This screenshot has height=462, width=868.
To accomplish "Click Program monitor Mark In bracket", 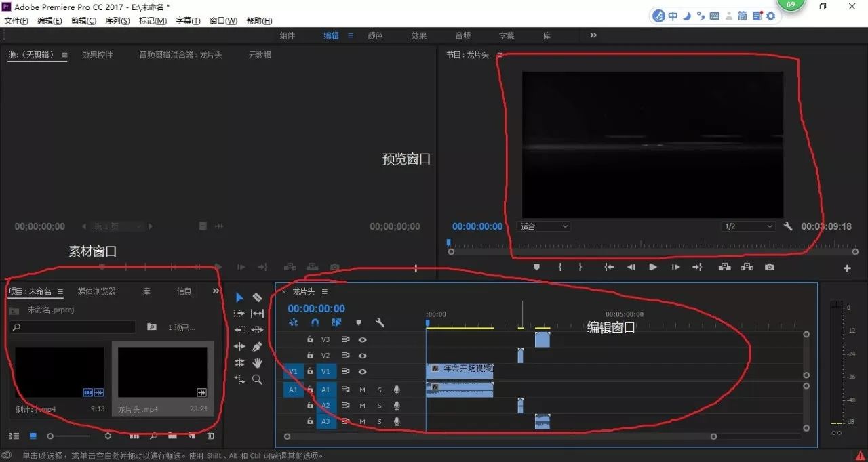I will [559, 268].
